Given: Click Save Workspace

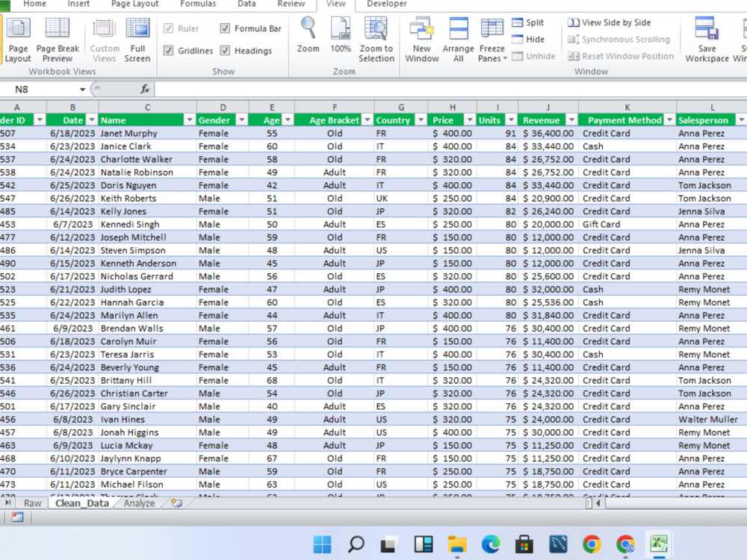Looking at the screenshot, I should pyautogui.click(x=707, y=40).
